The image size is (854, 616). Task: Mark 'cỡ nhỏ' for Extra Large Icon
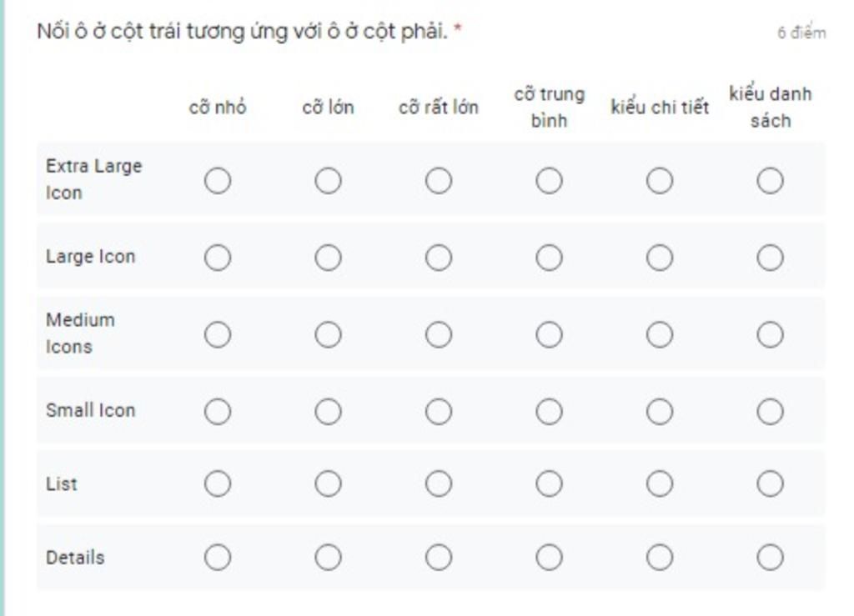218,181
